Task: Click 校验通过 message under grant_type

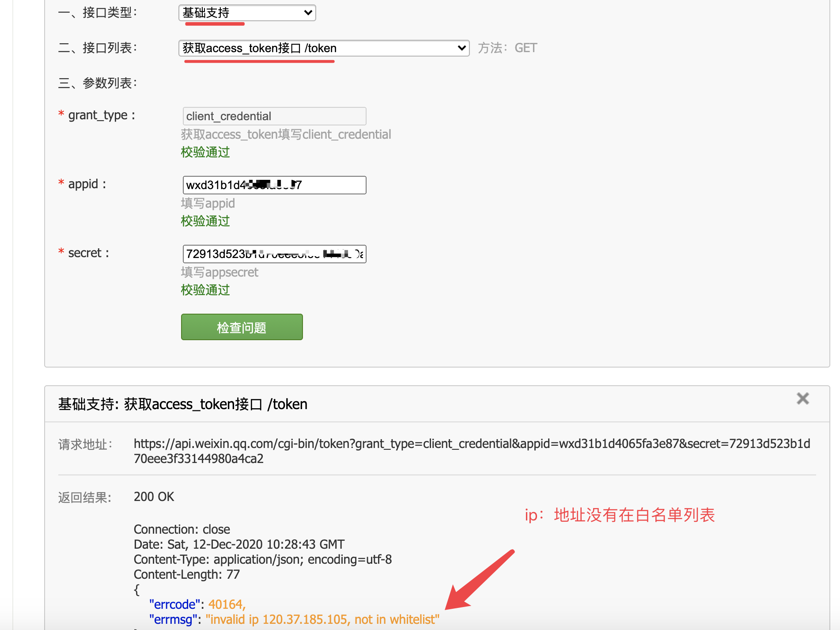Action: pos(205,152)
